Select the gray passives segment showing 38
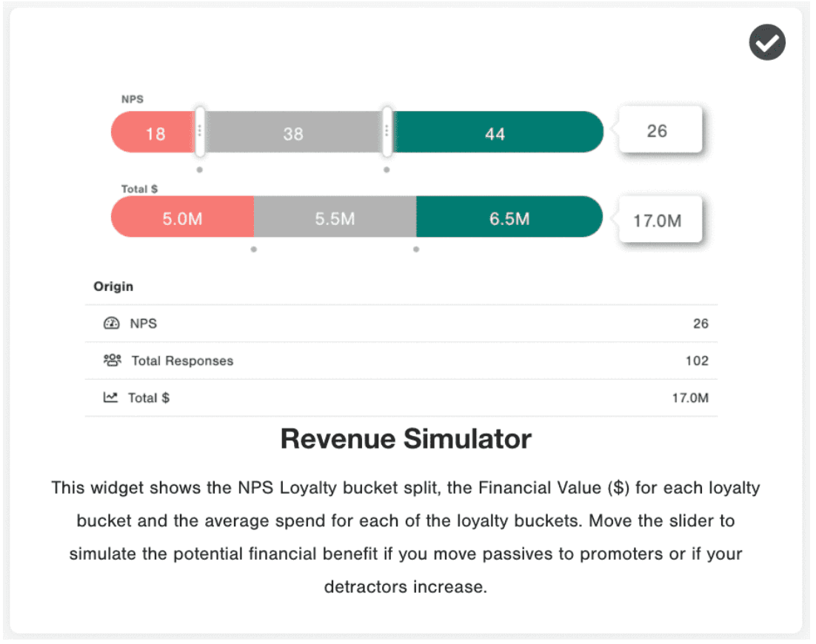This screenshot has width=816, height=644. 293,133
